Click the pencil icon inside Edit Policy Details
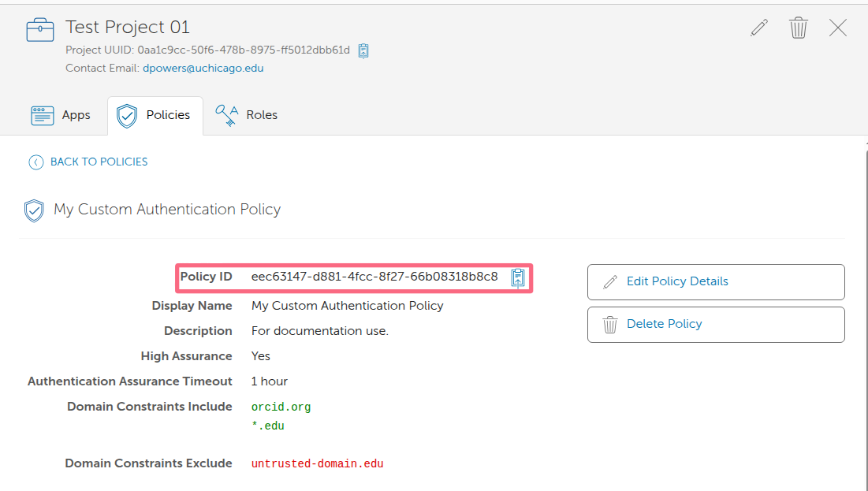The height and width of the screenshot is (491, 868). 609,281
